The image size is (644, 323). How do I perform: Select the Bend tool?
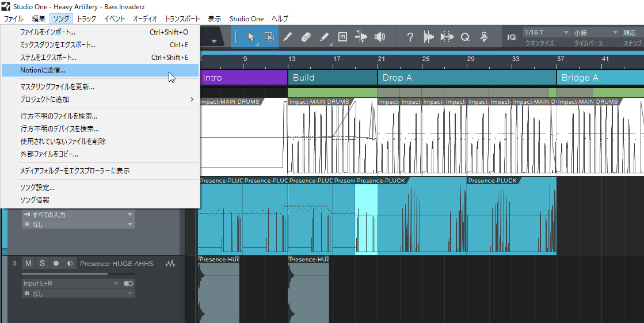361,37
